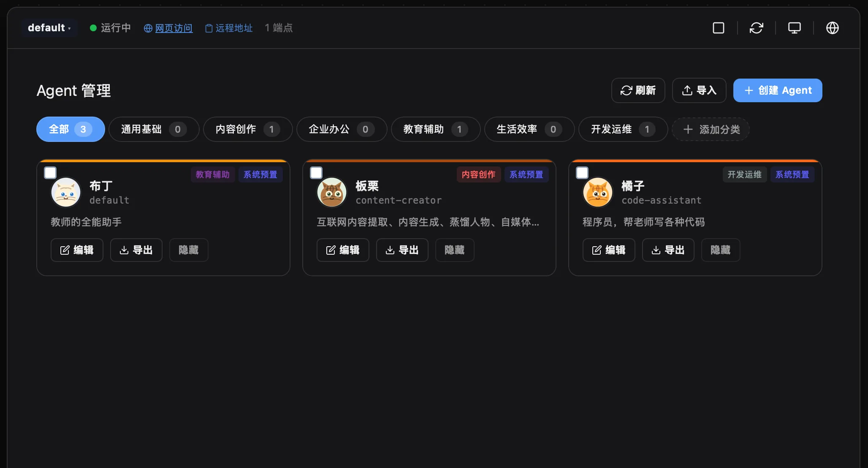The width and height of the screenshot is (868, 468).
Task: Click the 布丁 cat avatar
Action: coord(66,193)
